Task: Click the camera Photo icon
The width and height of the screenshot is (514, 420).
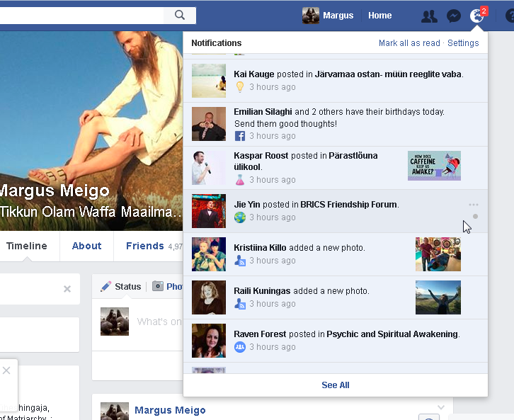Action: pos(158,286)
